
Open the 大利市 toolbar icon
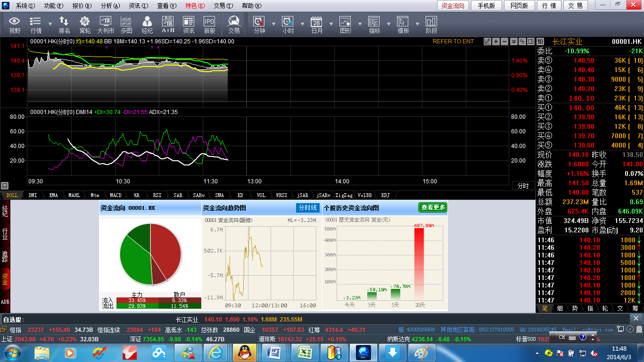point(106,25)
